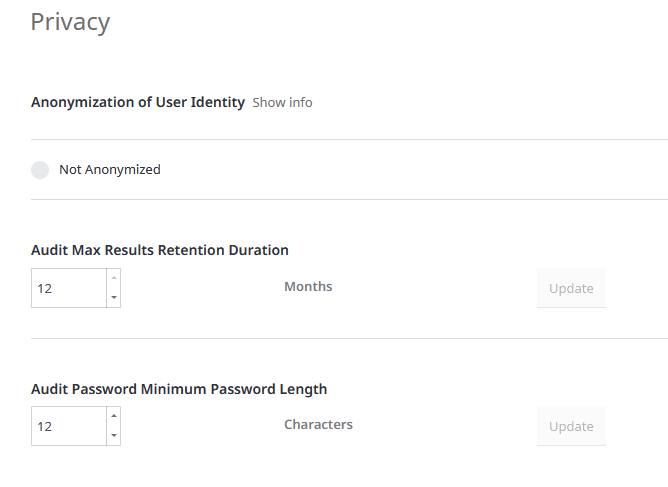Click the divider line below Not Anonymized
This screenshot has width=668, height=487.
click(349, 199)
